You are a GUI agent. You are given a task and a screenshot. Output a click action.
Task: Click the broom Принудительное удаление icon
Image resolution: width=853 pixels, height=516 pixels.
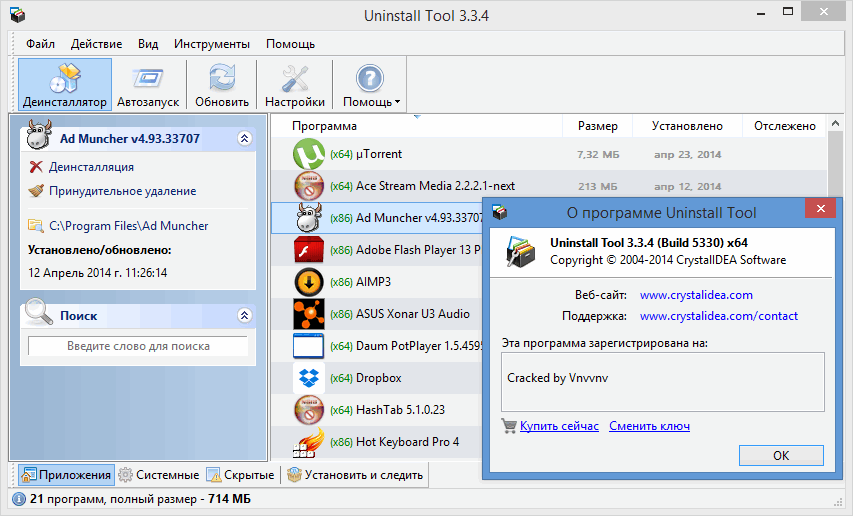pos(36,191)
